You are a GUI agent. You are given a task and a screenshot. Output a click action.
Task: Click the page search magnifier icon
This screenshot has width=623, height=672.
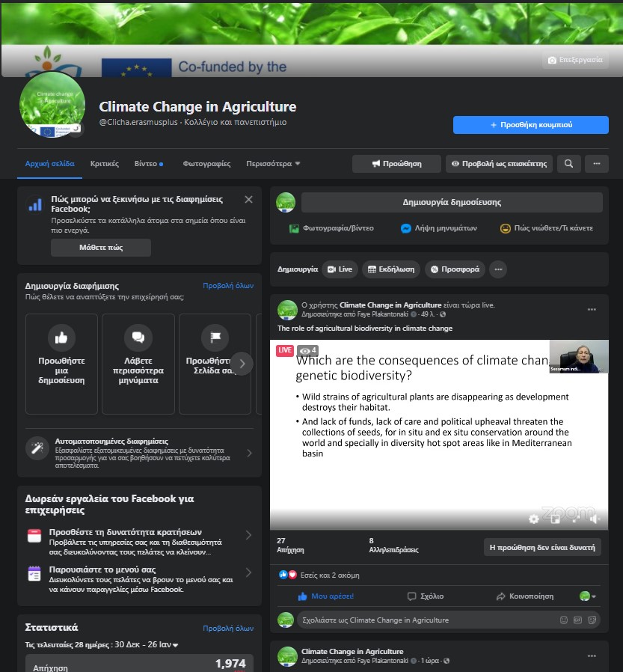tap(569, 163)
